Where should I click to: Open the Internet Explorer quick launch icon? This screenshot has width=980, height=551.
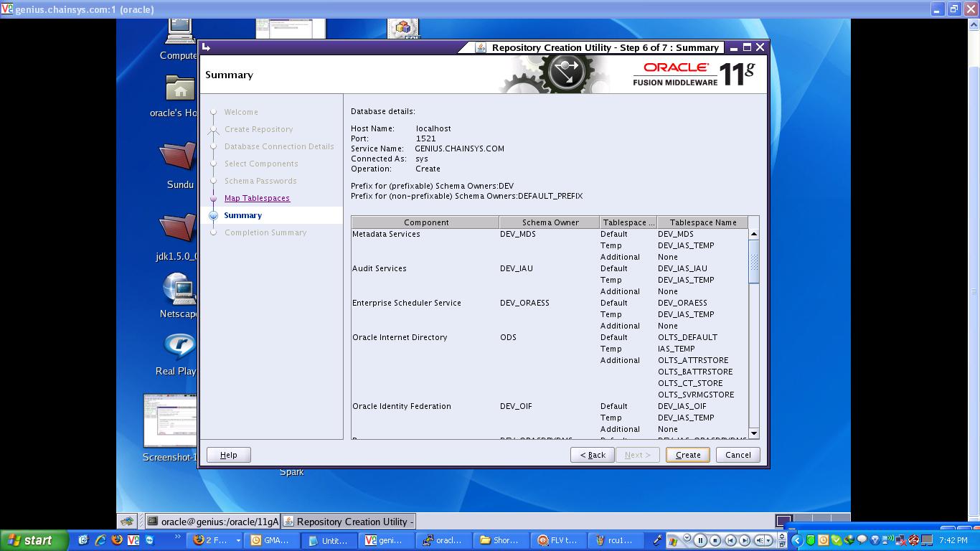[x=100, y=540]
